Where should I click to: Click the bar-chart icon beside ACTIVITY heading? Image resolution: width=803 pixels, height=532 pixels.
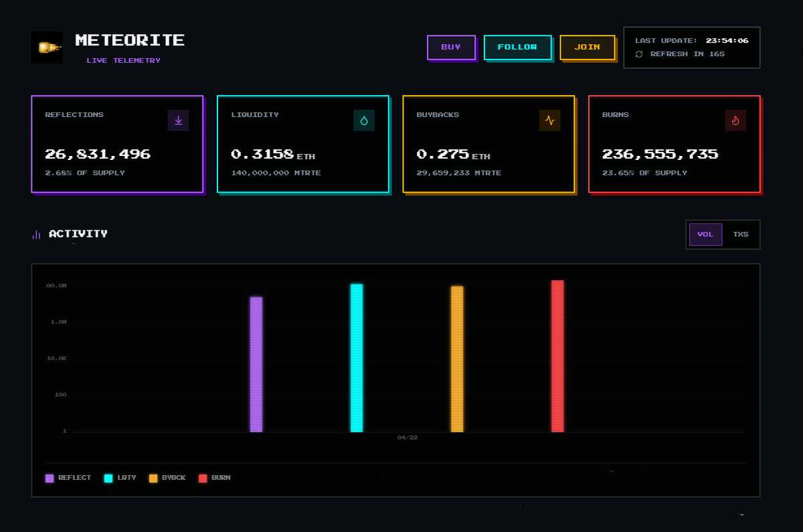point(35,234)
